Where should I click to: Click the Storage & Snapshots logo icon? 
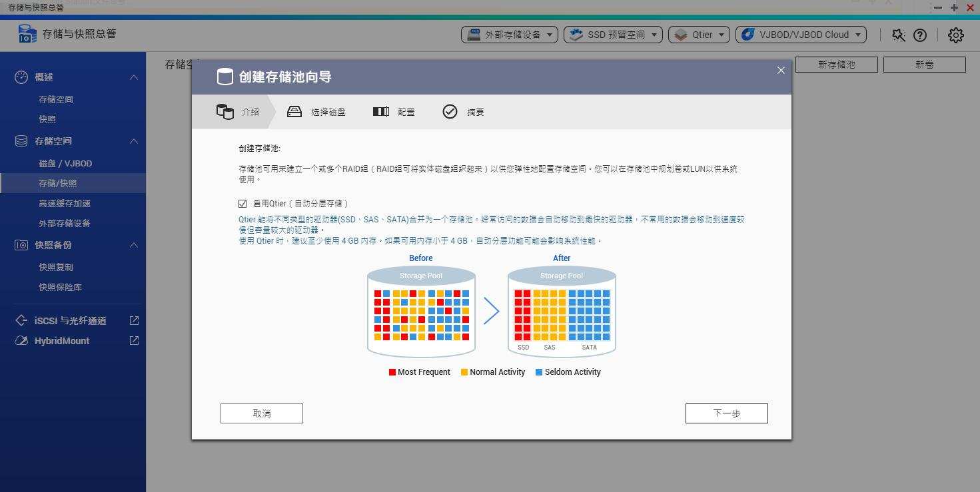pyautogui.click(x=26, y=34)
